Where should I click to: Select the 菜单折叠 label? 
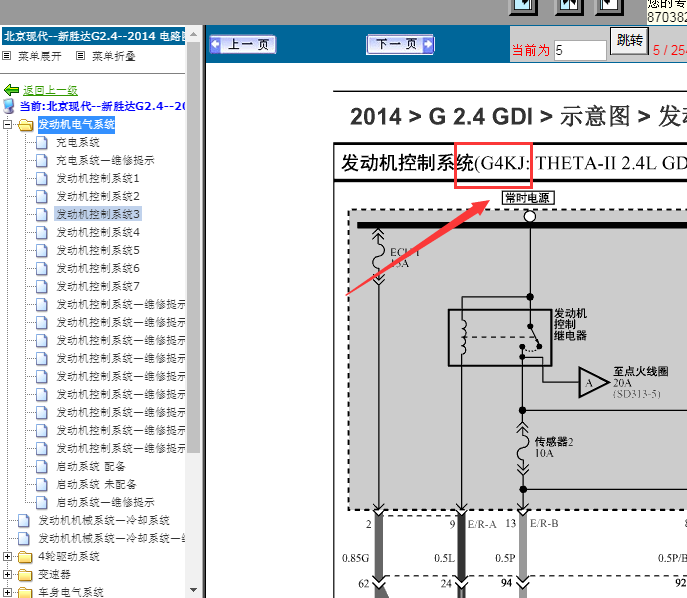[113, 56]
